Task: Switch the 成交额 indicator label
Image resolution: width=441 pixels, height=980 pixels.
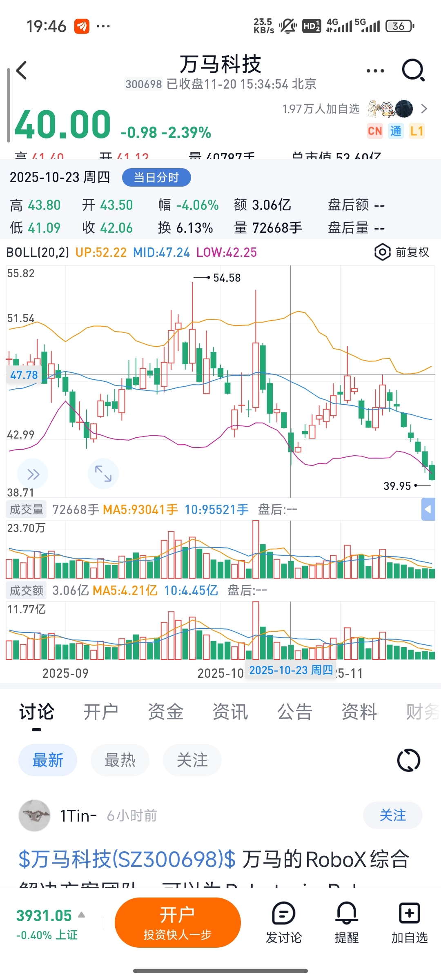Action: (x=27, y=590)
